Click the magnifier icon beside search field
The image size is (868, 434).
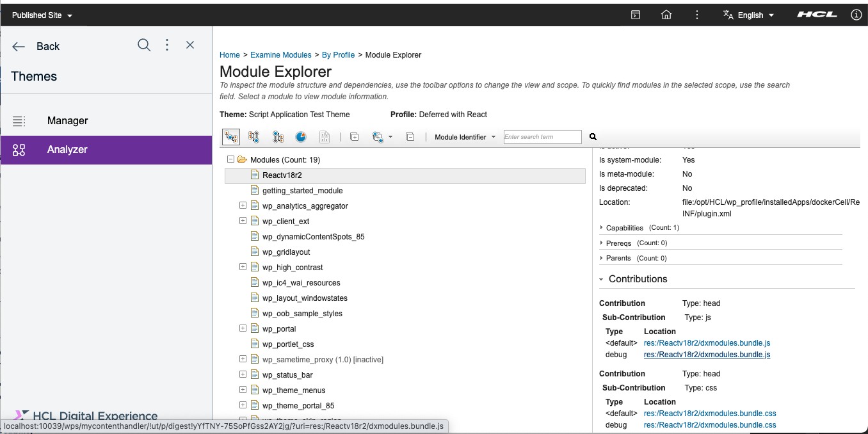(593, 137)
